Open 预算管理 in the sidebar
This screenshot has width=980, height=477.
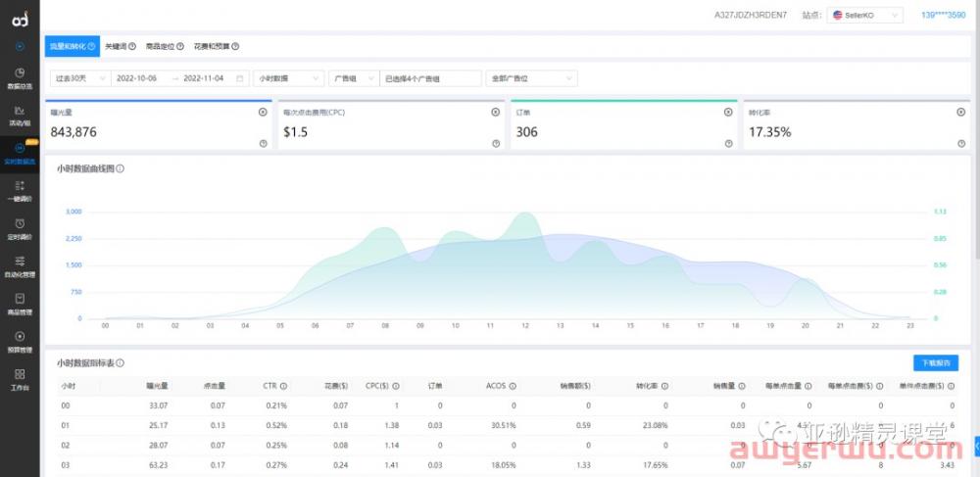coord(20,342)
